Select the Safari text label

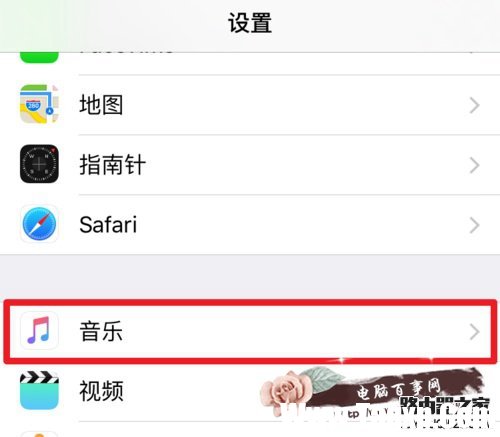pyautogui.click(x=108, y=225)
